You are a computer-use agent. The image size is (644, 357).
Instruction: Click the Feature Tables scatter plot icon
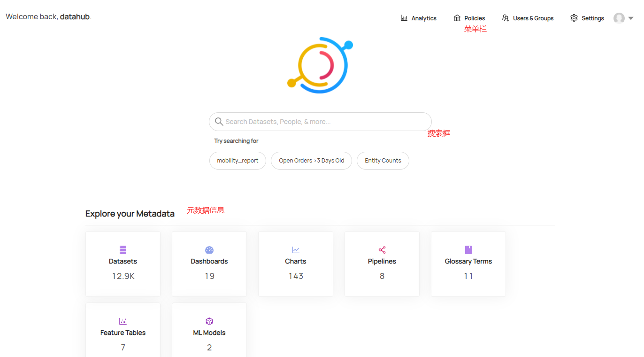[123, 321]
